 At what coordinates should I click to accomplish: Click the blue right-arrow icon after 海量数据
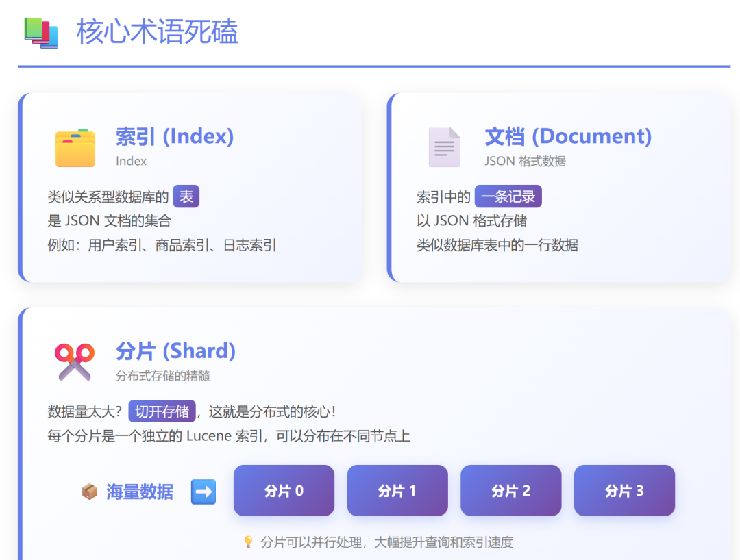click(x=203, y=491)
